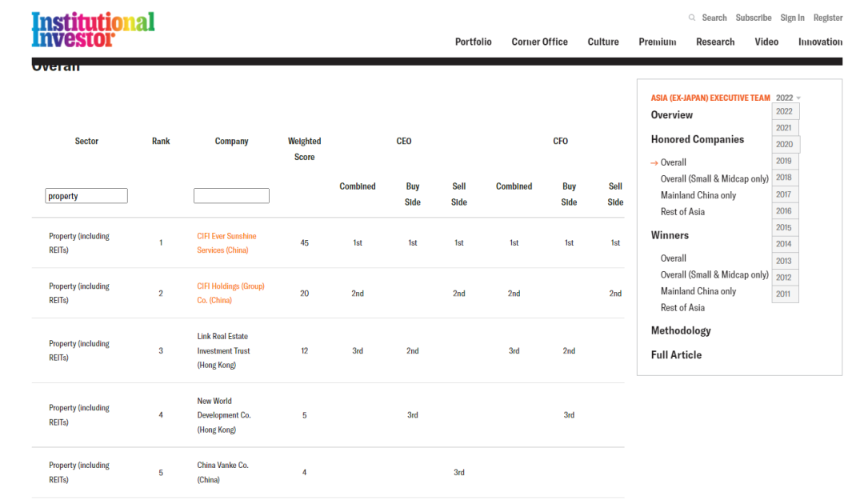Select 2014 from the year list

[x=785, y=244]
